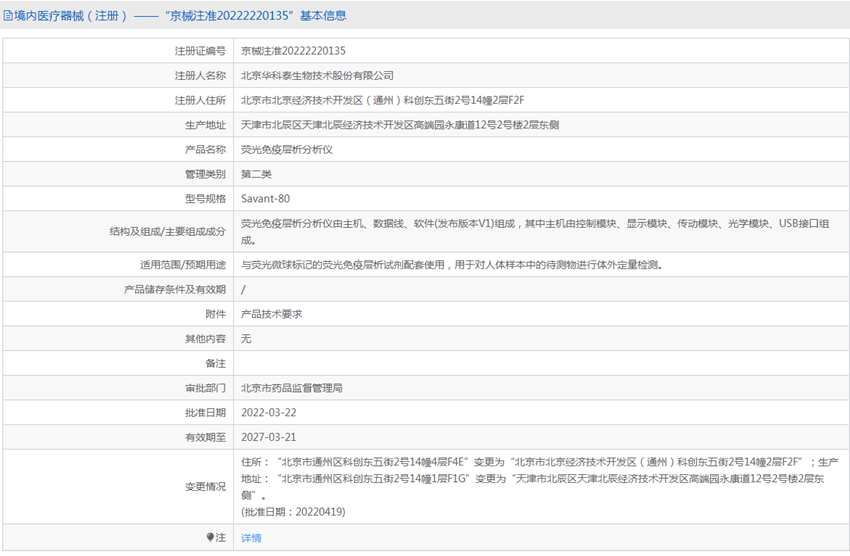Click the 注册人住所 address value
The height and width of the screenshot is (556, 850).
[382, 100]
